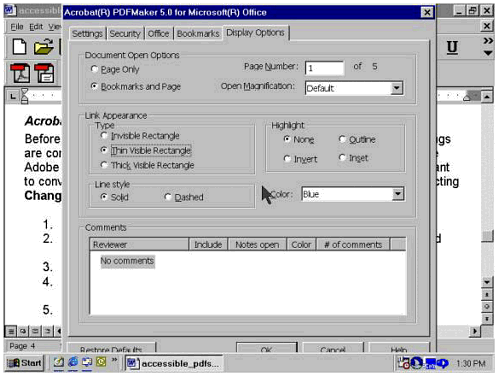Click Word vertical scrollbar up arrow

(487, 97)
